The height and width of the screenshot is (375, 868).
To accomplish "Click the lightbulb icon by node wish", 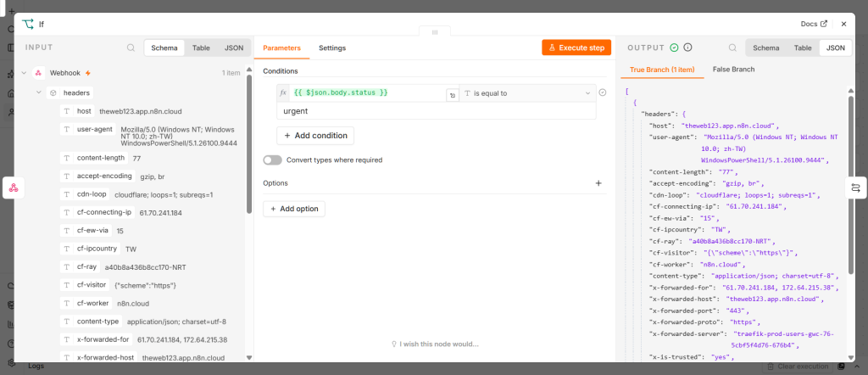I will coord(394,344).
